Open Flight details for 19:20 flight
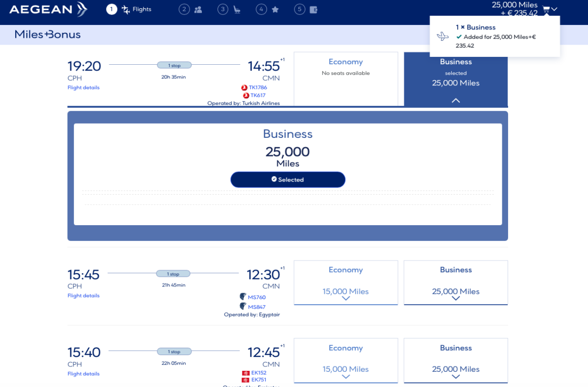Screen dimensions: 588x387 pyautogui.click(x=83, y=88)
